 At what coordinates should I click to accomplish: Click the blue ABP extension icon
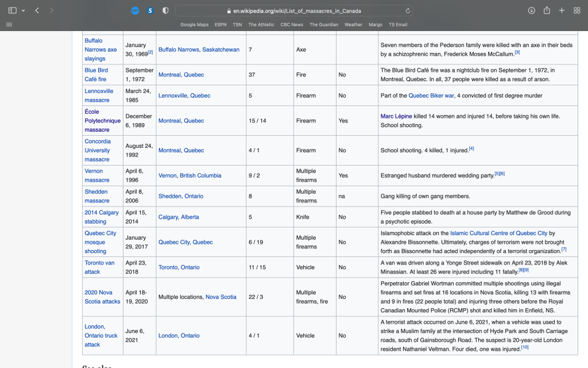click(x=135, y=10)
